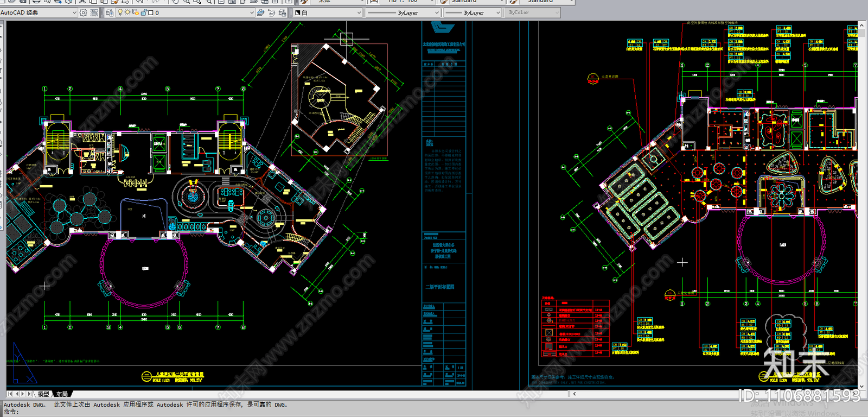Open the workspace settings gear icon
Viewport: 868px width, 417px height.
click(83, 12)
